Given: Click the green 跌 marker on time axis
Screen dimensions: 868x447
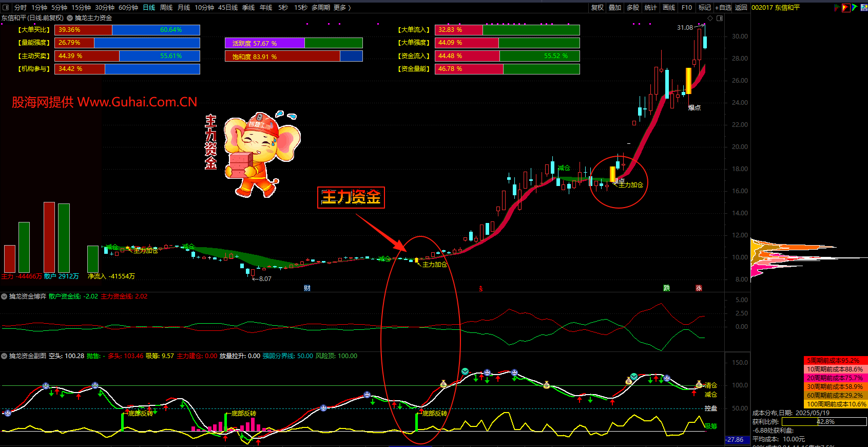Looking at the screenshot, I should pyautogui.click(x=666, y=288).
